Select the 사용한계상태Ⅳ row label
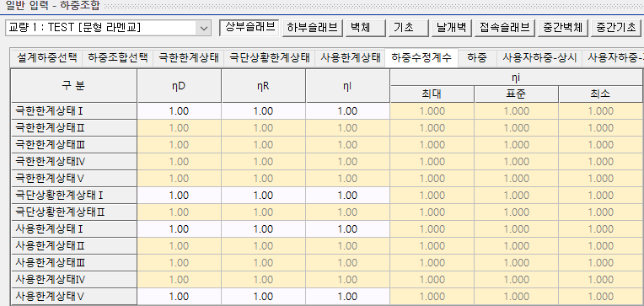 click(x=74, y=279)
